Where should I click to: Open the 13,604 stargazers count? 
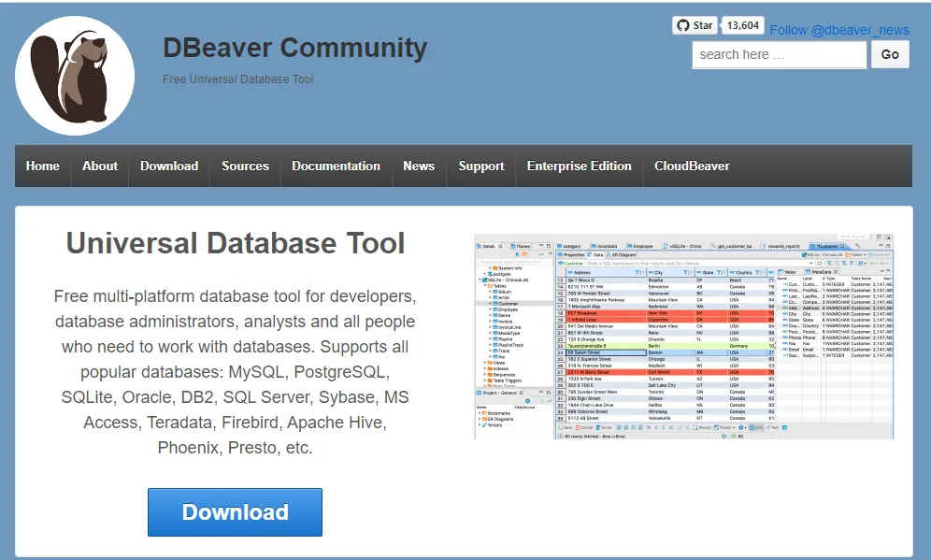[x=743, y=25]
